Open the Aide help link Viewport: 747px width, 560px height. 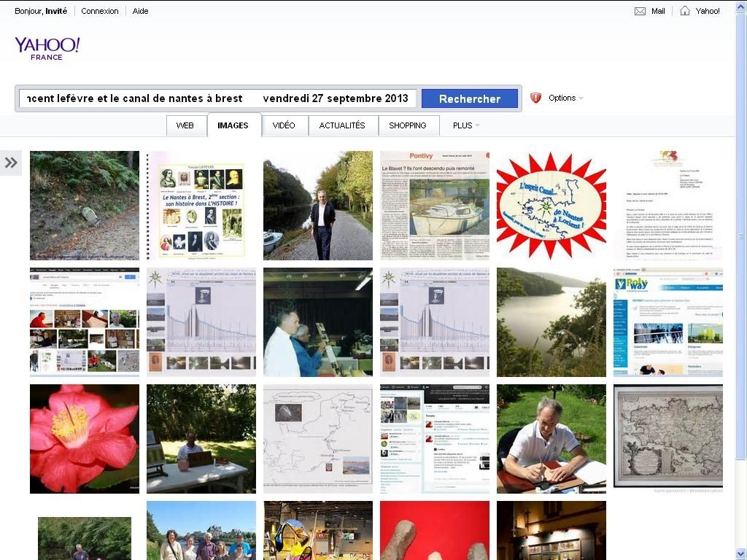[140, 11]
